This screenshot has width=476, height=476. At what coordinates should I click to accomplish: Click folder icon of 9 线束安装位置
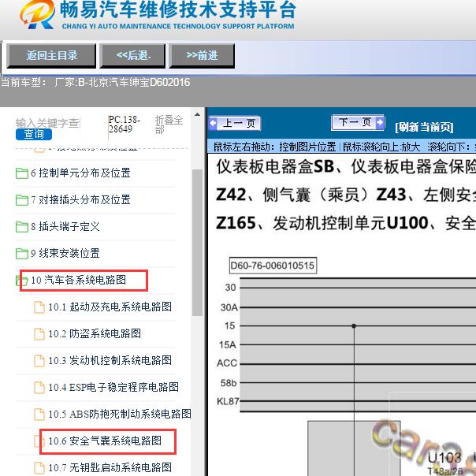coord(22,254)
